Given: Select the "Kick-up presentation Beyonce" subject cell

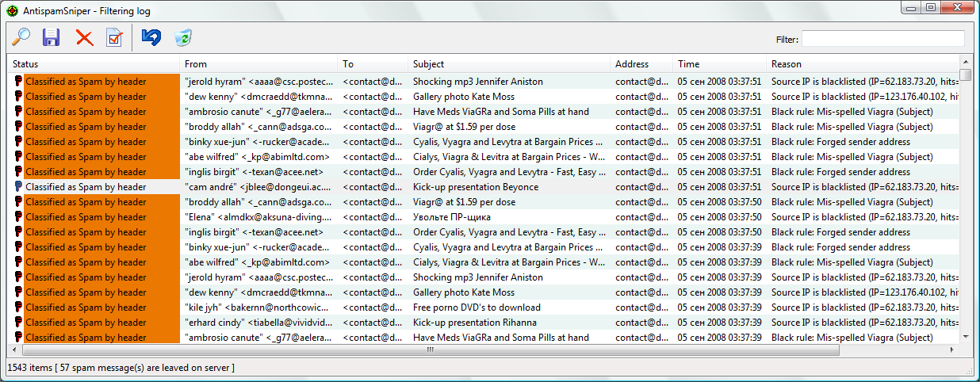Looking at the screenshot, I should pyautogui.click(x=510, y=187).
